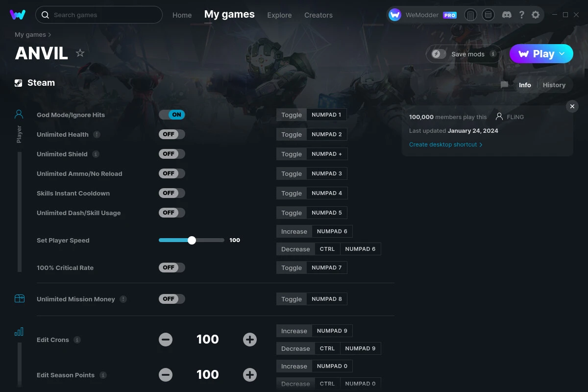Show info for Edit Season Points

(103, 375)
